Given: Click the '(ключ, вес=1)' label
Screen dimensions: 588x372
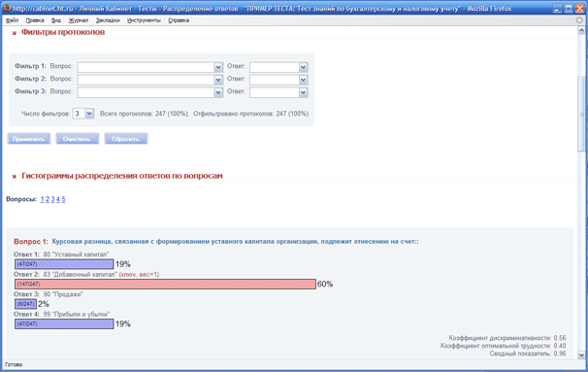Looking at the screenshot, I should click(x=139, y=275).
